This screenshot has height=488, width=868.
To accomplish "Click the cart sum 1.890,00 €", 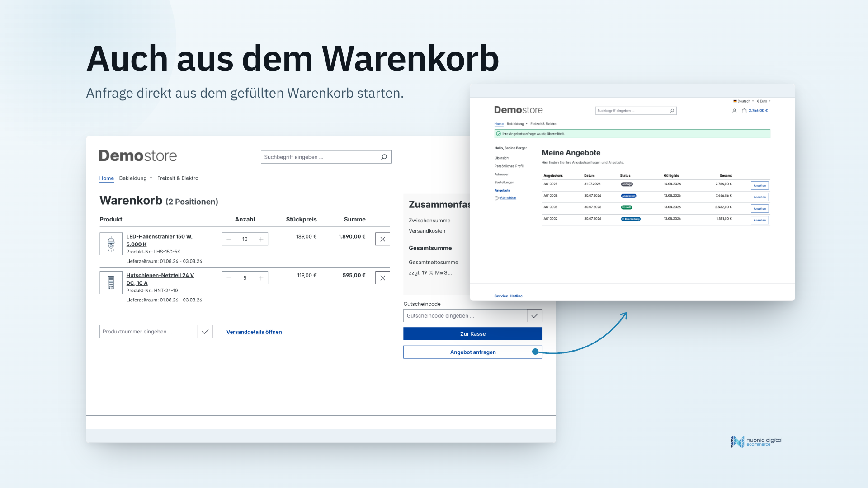I will [x=352, y=237].
